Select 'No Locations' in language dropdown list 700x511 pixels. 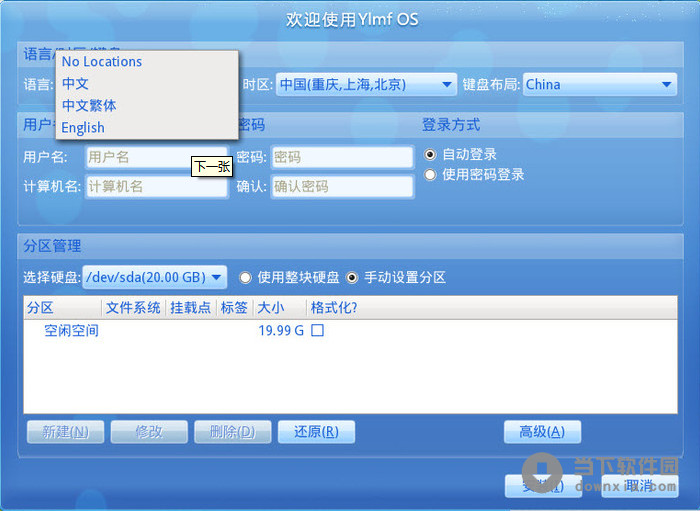click(102, 62)
